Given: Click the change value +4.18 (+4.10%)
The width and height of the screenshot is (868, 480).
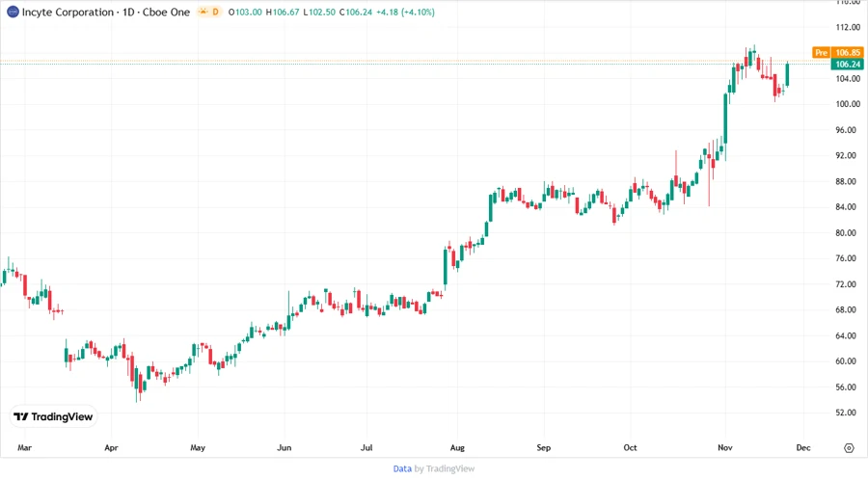Looking at the screenshot, I should tap(405, 12).
